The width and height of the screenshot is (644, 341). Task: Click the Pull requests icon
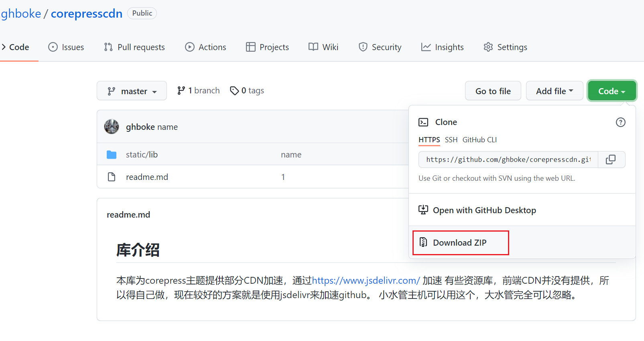[108, 47]
